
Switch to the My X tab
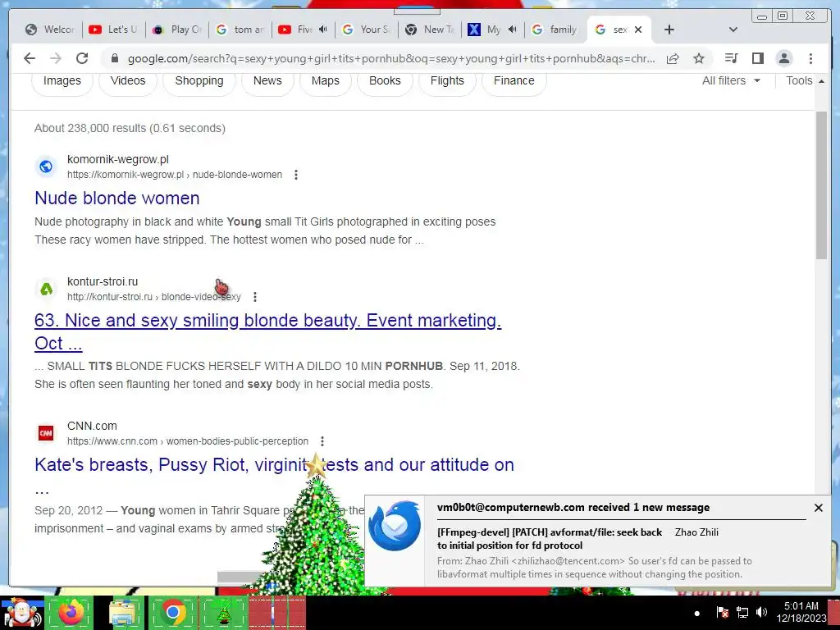486,30
